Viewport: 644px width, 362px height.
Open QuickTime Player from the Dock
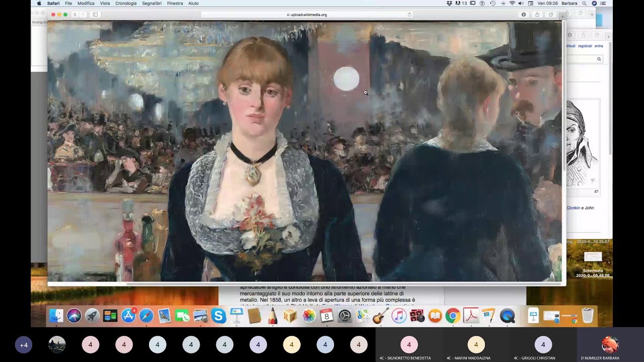(508, 316)
